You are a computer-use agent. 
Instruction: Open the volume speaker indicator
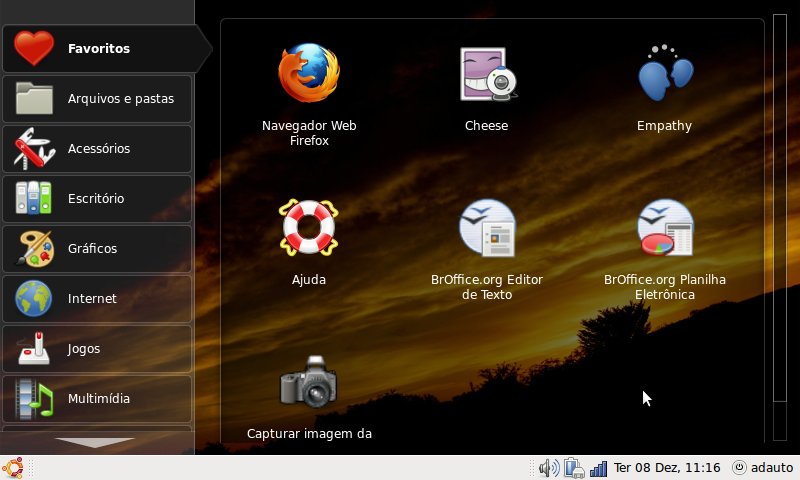tap(549, 468)
